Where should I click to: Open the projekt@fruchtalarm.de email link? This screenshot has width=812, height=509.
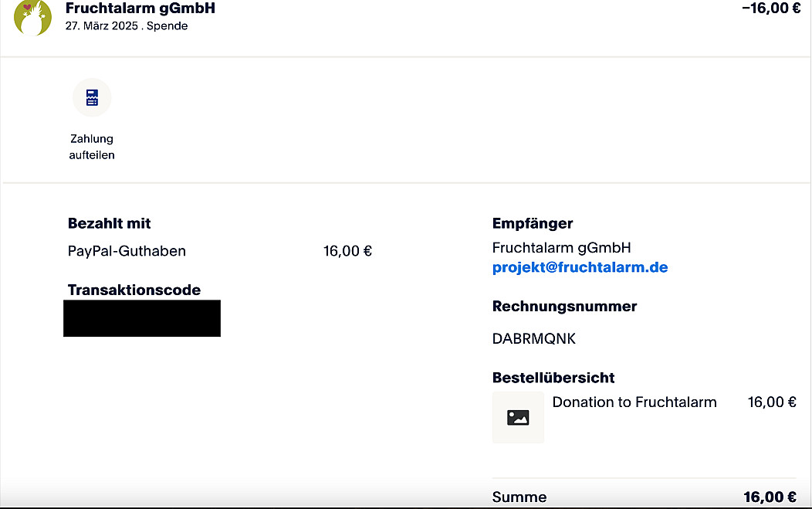[580, 267]
